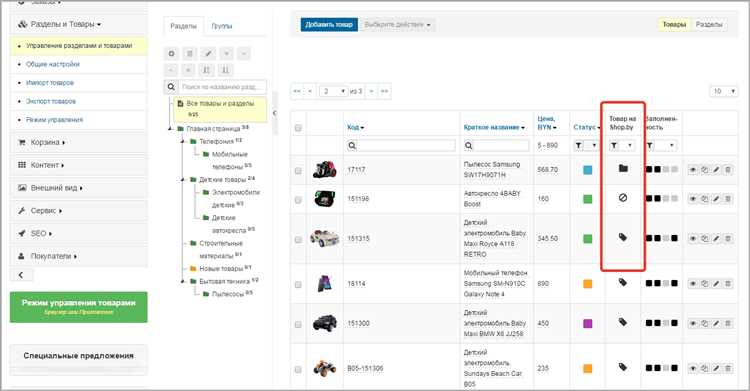Viewport: 750px width, 391px height.
Task: Expand the Внешний вид sidebar menu
Action: 78,188
